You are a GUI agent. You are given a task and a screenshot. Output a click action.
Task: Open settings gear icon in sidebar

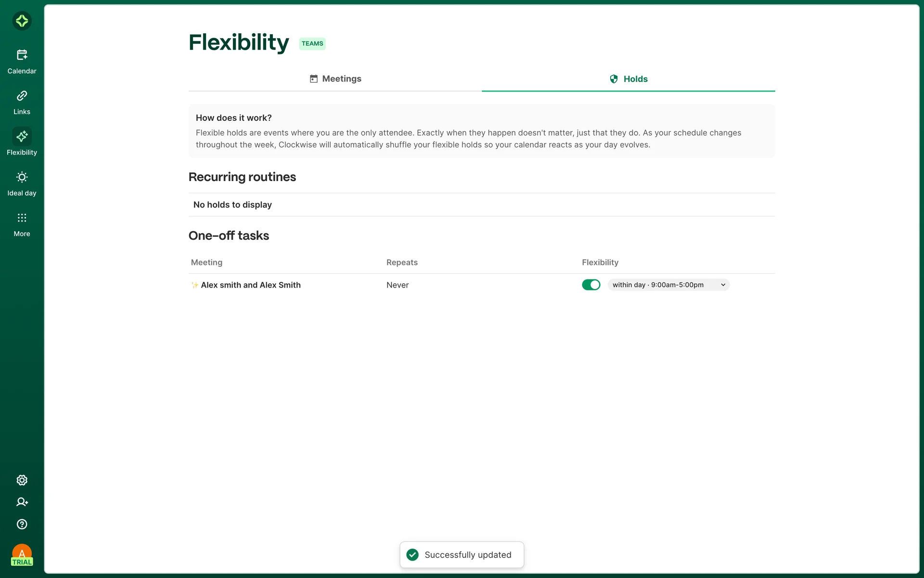22,480
